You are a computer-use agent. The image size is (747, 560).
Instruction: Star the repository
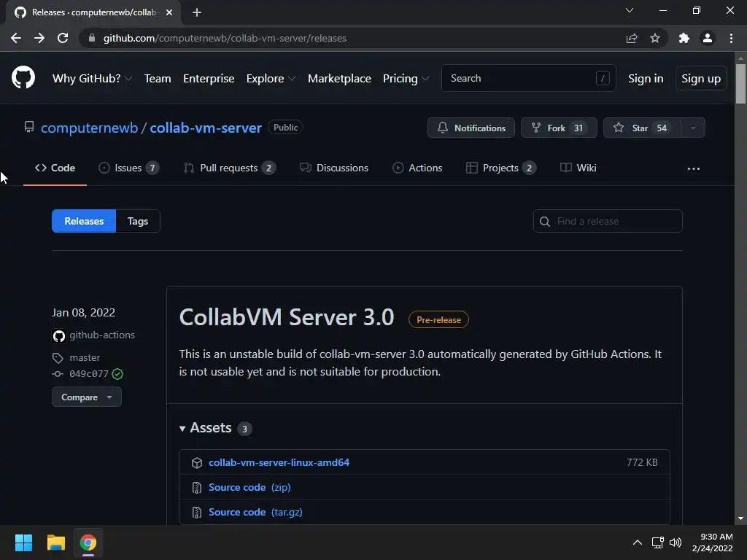[642, 128]
